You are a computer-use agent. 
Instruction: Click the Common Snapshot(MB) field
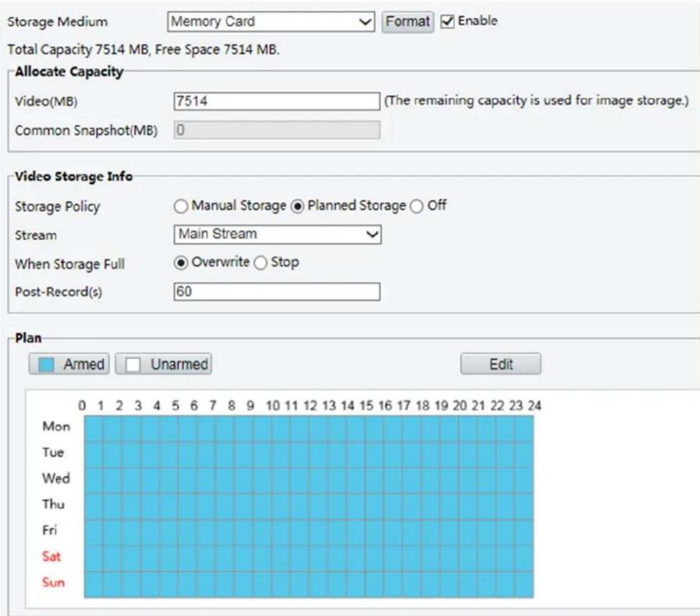coord(277,130)
